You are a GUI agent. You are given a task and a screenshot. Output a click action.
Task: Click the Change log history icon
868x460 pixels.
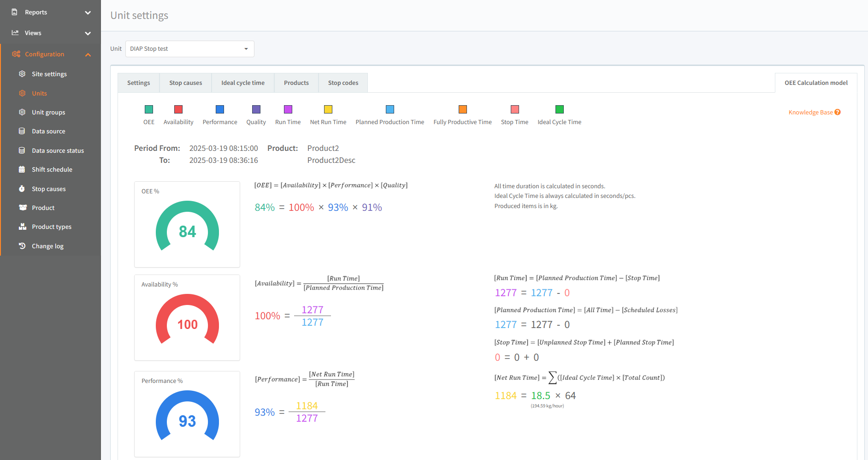pos(22,246)
